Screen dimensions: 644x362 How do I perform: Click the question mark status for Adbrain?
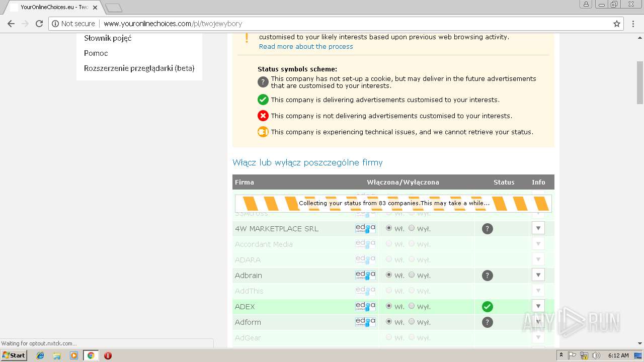click(x=487, y=276)
